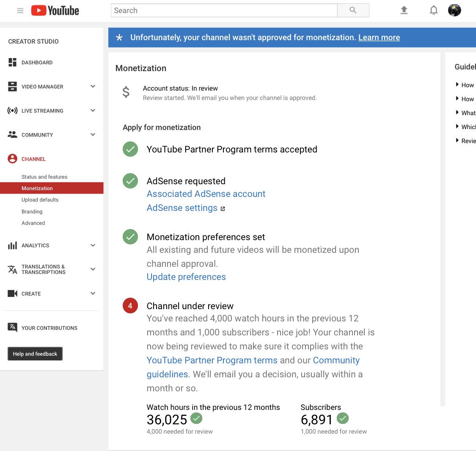
Task: Click the star icon in the blue banner
Action: [119, 37]
